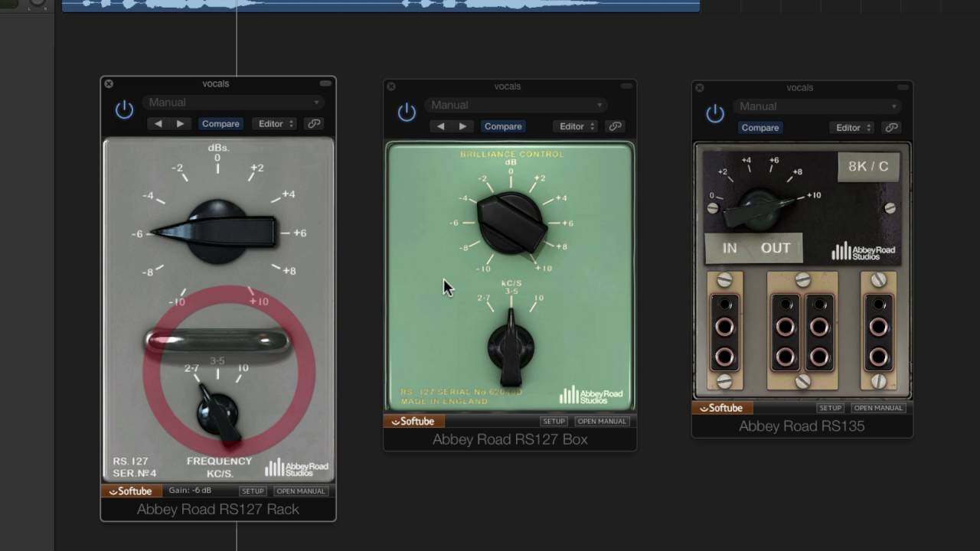Click Compare in RS127 Box window
The image size is (980, 551).
(503, 127)
